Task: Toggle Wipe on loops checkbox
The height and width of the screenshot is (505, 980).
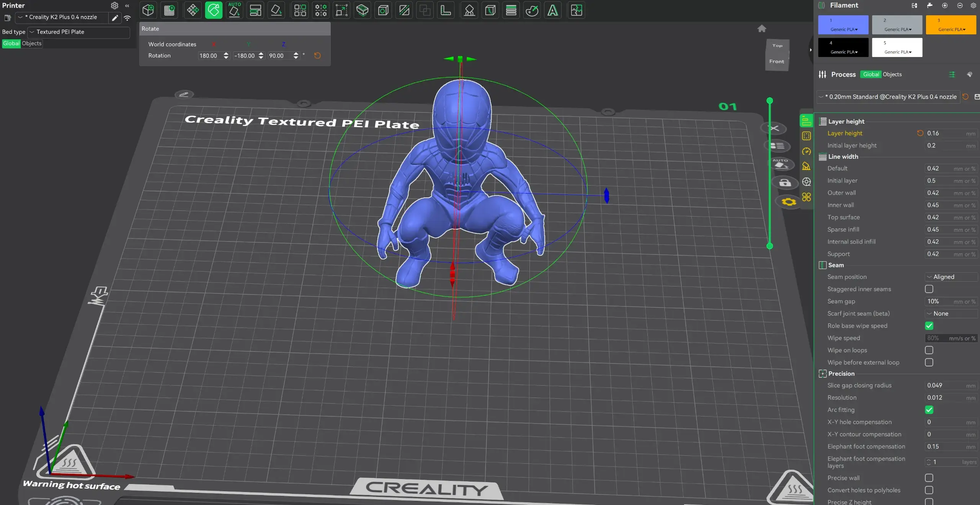Action: [929, 350]
